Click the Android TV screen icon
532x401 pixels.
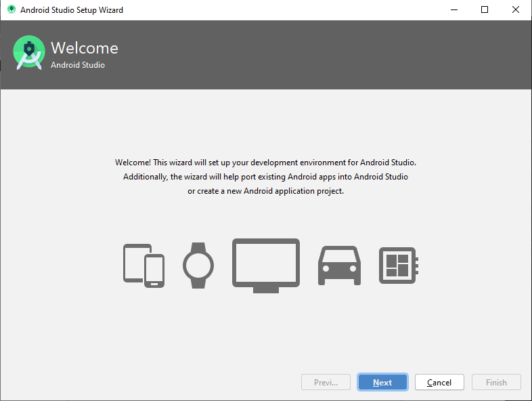(x=266, y=266)
